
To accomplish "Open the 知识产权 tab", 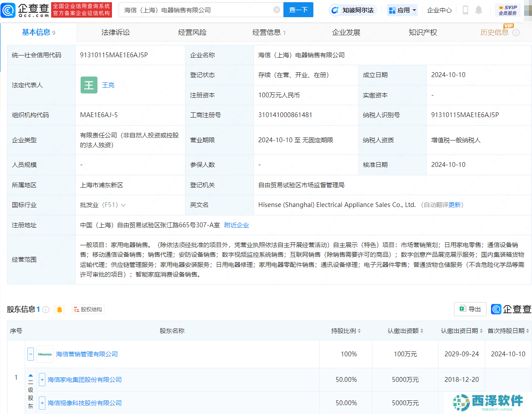I will click(423, 32).
